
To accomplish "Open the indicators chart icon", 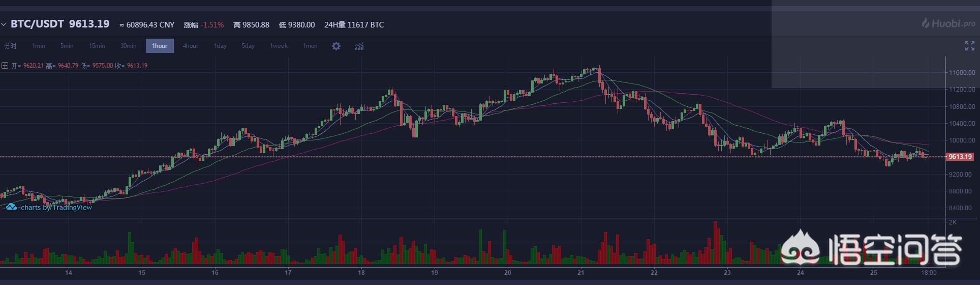I will pyautogui.click(x=359, y=46).
